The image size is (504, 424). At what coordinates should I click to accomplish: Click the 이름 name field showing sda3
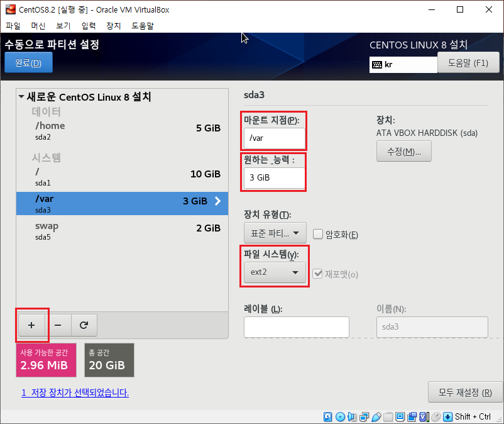(x=432, y=327)
